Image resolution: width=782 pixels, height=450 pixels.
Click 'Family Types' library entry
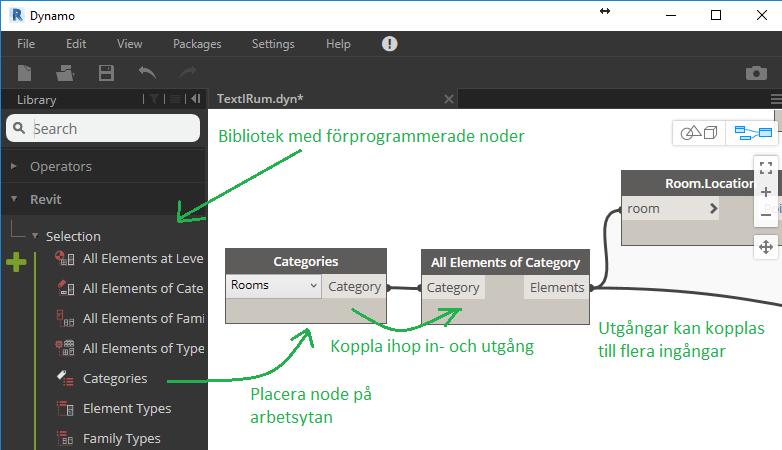(x=121, y=439)
